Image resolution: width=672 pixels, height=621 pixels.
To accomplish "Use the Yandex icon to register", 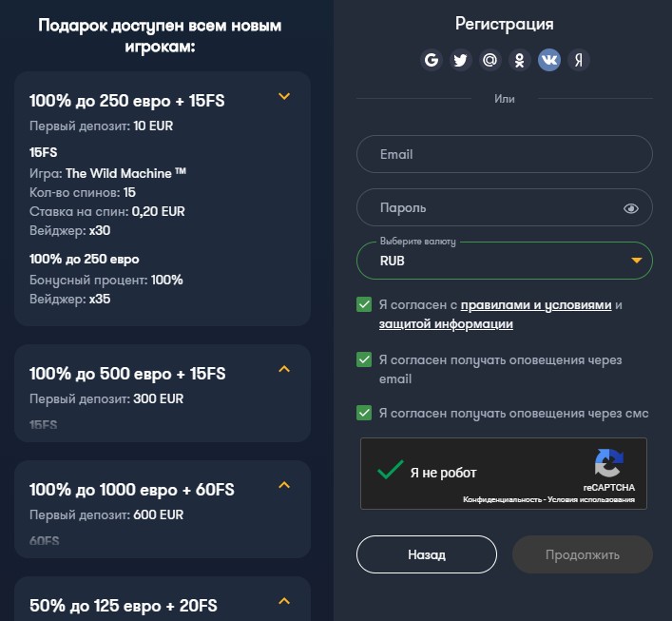I will point(579,60).
